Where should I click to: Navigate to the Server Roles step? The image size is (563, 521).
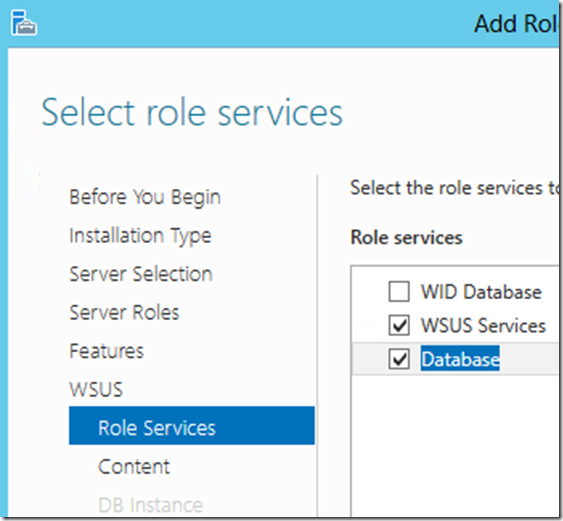(124, 312)
